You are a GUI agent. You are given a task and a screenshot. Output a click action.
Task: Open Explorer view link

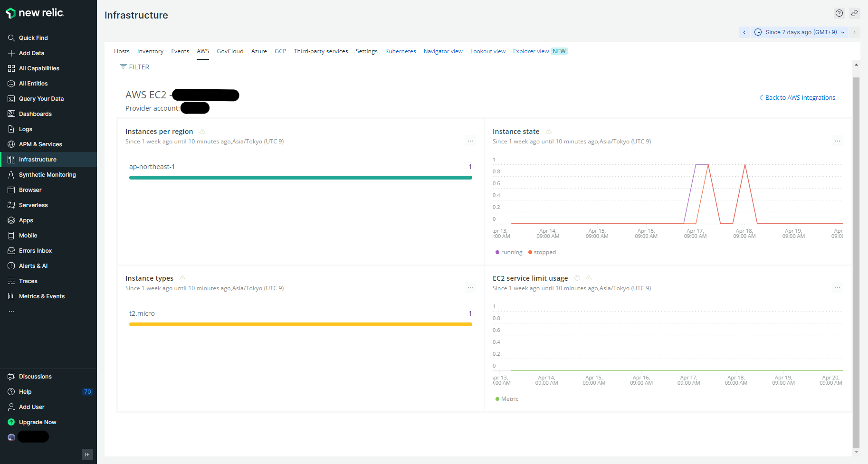[x=531, y=51]
